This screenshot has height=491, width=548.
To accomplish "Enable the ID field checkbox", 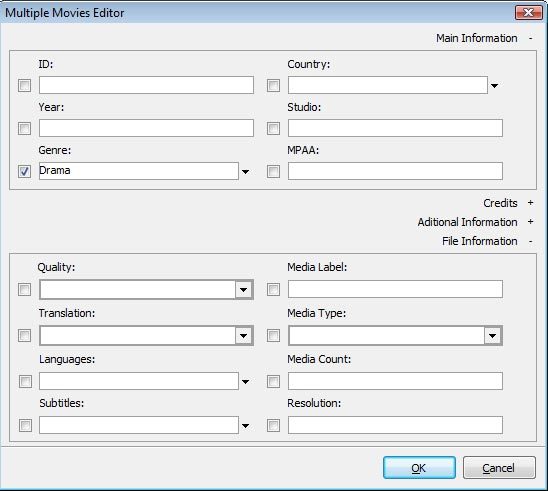I will tap(24, 85).
